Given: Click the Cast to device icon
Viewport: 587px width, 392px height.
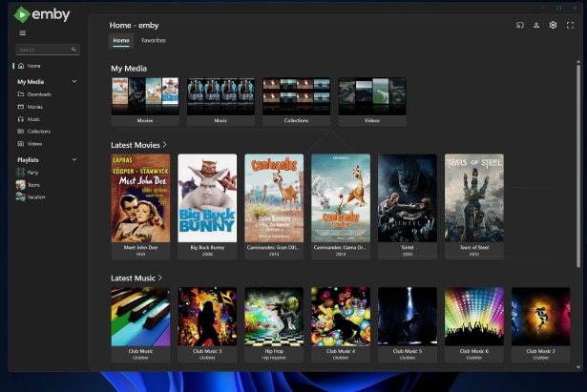Looking at the screenshot, I should [520, 26].
